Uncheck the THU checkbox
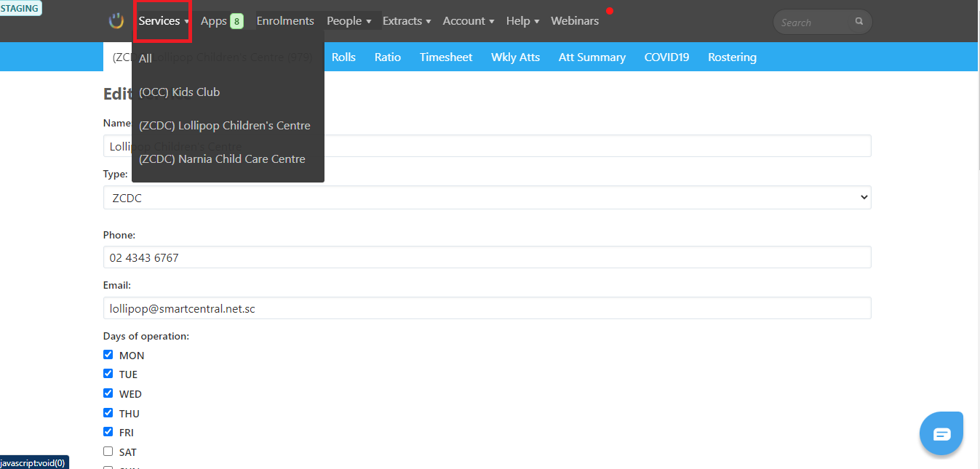This screenshot has width=980, height=469. coord(108,413)
